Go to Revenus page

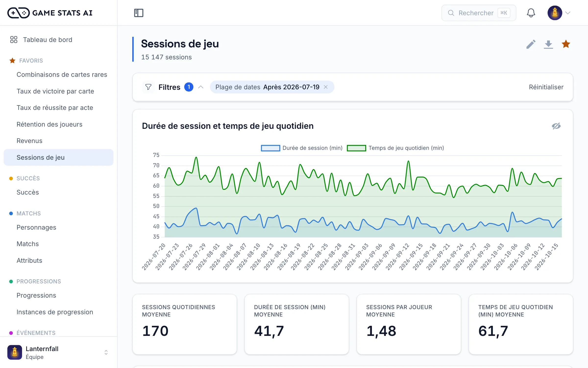coord(29,141)
